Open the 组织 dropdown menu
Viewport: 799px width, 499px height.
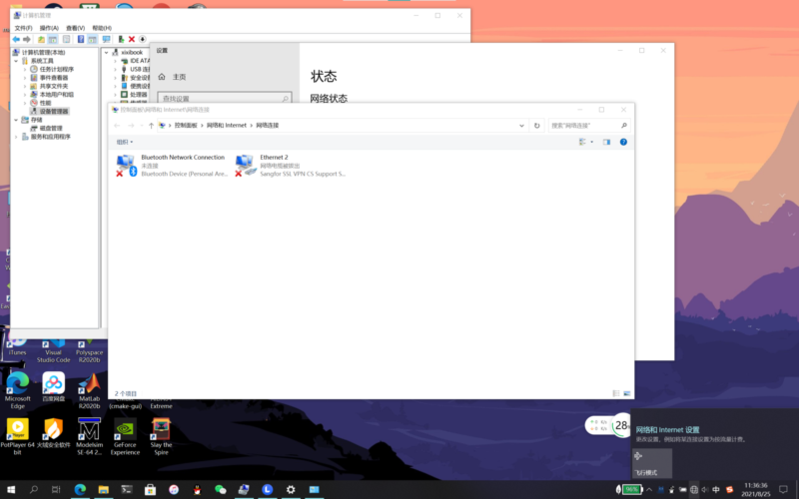pos(124,142)
